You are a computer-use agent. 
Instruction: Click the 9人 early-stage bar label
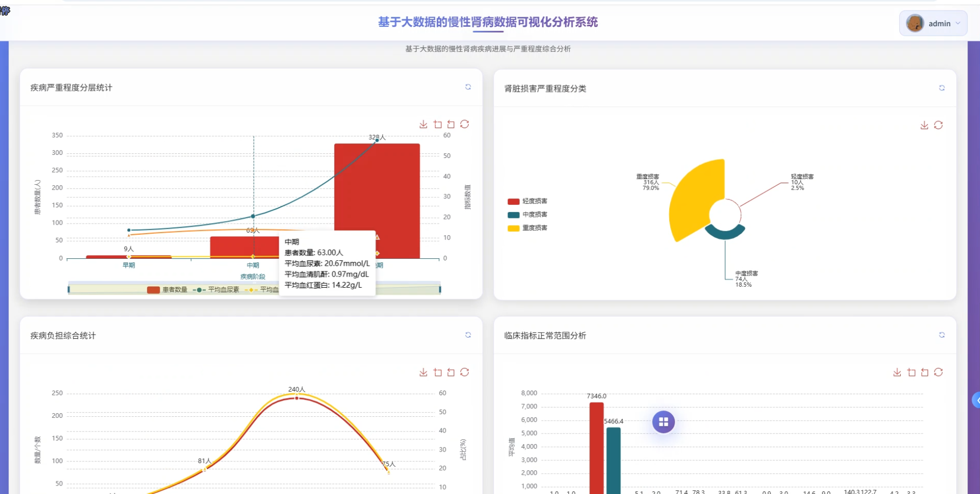[x=129, y=249]
